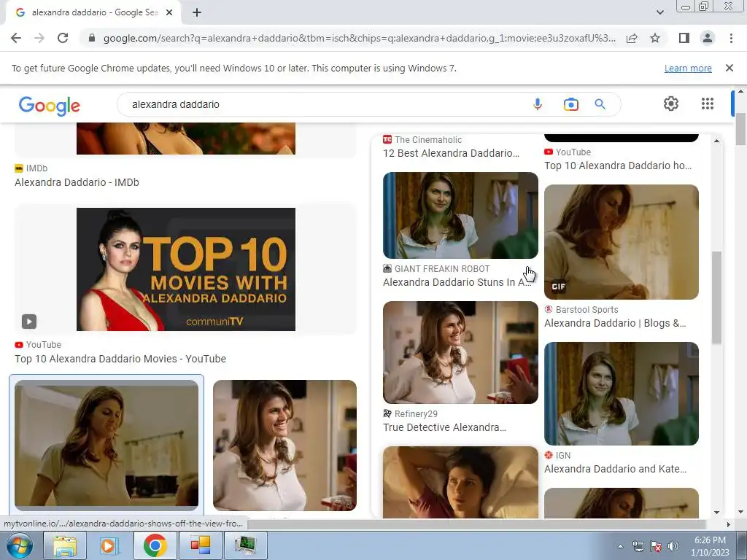Open the Refinery29 image thumbnail
The height and width of the screenshot is (560, 747).
pyautogui.click(x=460, y=352)
